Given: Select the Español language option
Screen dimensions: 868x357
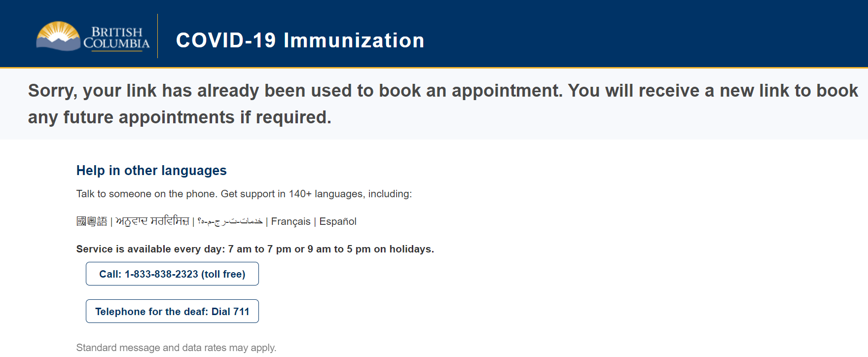Looking at the screenshot, I should pyautogui.click(x=338, y=221).
